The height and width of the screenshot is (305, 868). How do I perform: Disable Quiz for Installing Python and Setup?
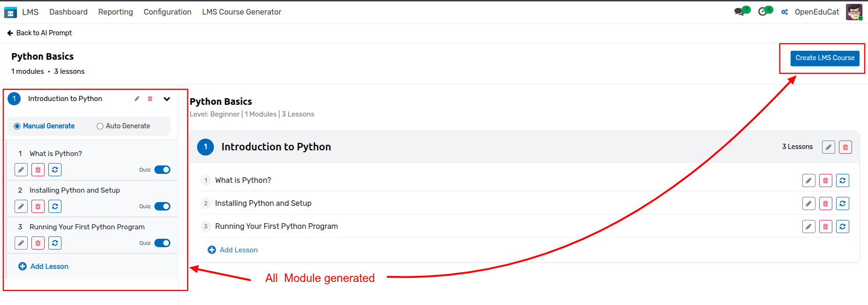pyautogui.click(x=162, y=206)
